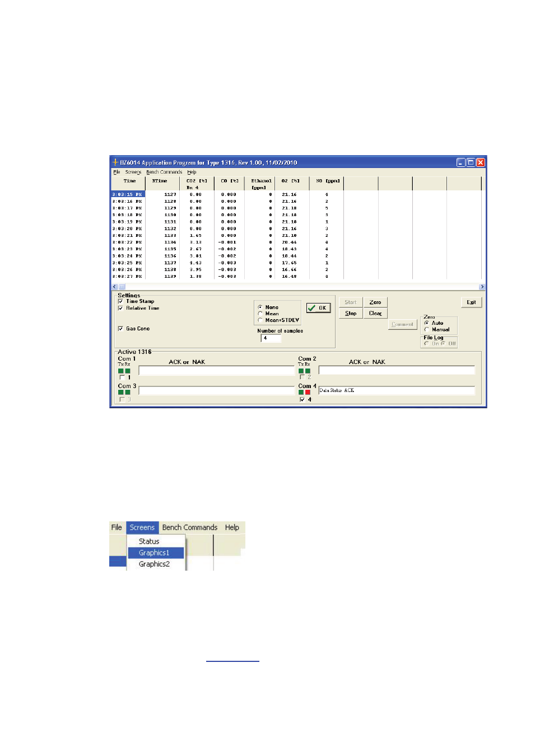Click the Com 3 response field
535x756 pixels.
point(216,391)
